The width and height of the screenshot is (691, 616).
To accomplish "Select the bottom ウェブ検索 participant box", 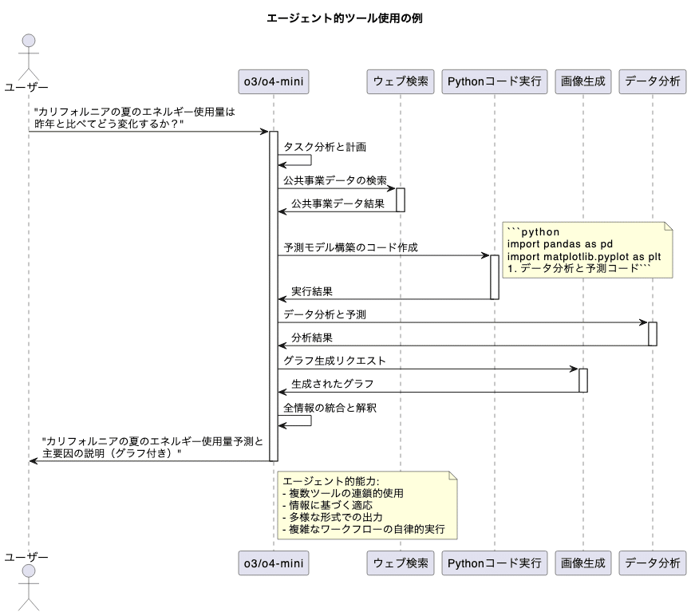I will coord(401,563).
